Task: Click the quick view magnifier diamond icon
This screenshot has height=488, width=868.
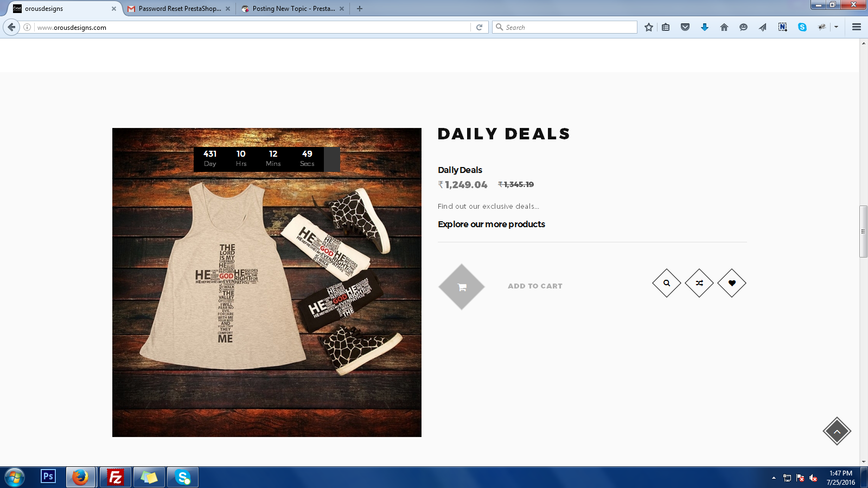Action: coord(667,283)
